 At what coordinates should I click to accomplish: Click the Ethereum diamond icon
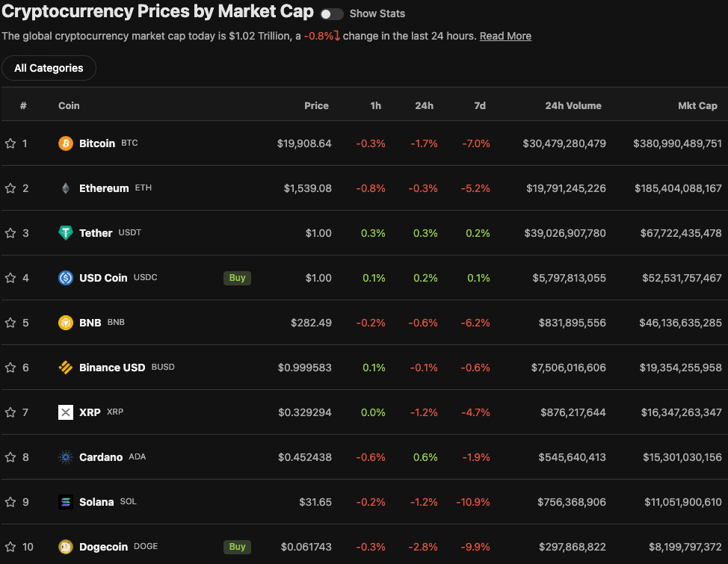pos(66,188)
